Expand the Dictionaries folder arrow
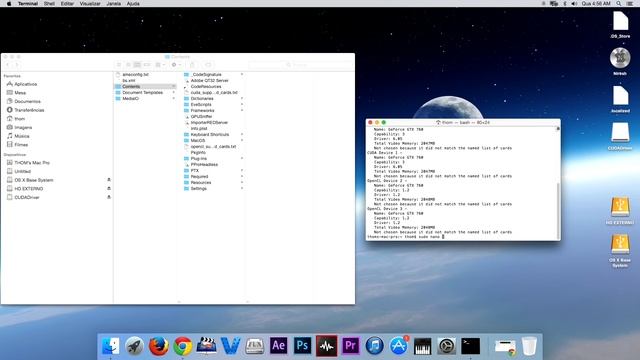 [242, 98]
